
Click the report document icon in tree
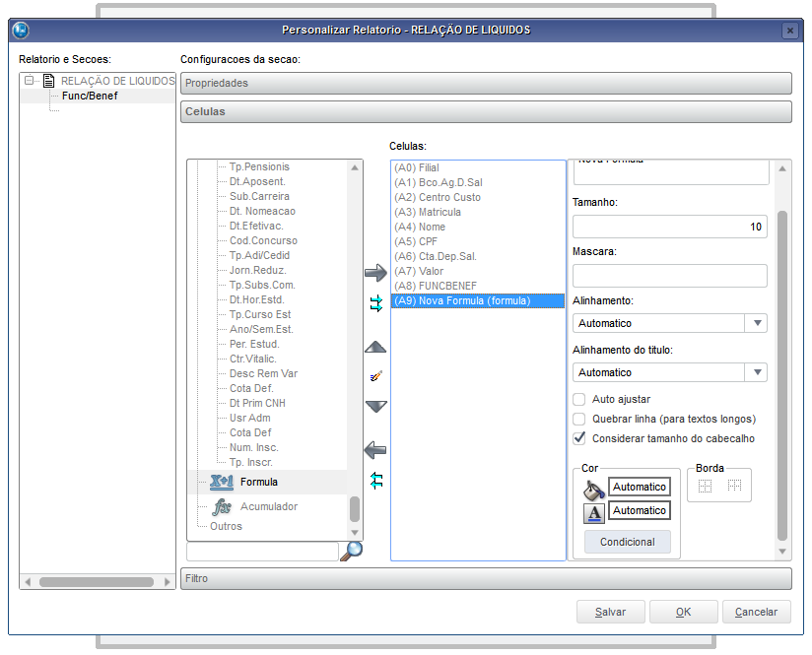click(49, 81)
